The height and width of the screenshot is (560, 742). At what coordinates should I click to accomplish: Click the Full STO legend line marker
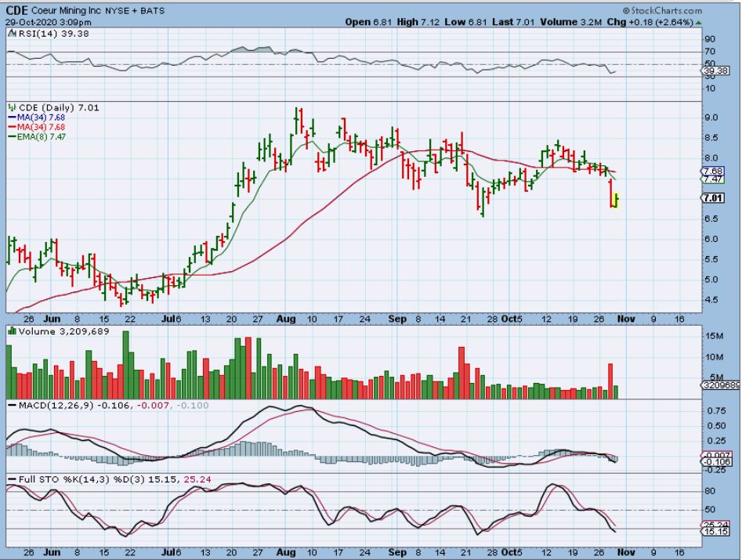pos(11,478)
